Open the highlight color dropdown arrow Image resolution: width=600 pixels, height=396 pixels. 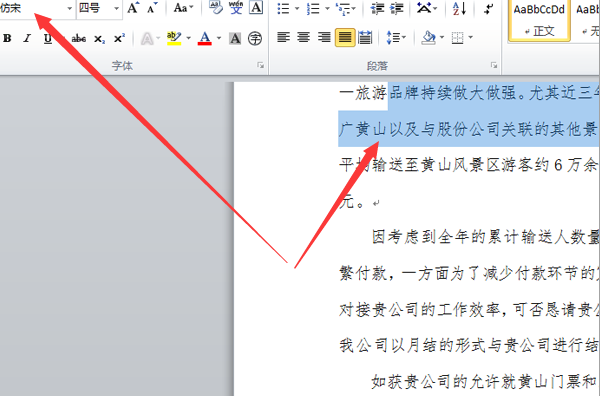(188, 38)
